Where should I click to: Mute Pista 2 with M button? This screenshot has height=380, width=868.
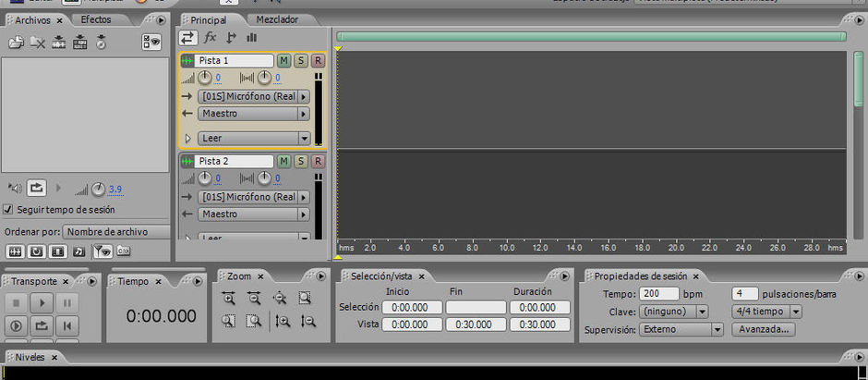tap(283, 161)
